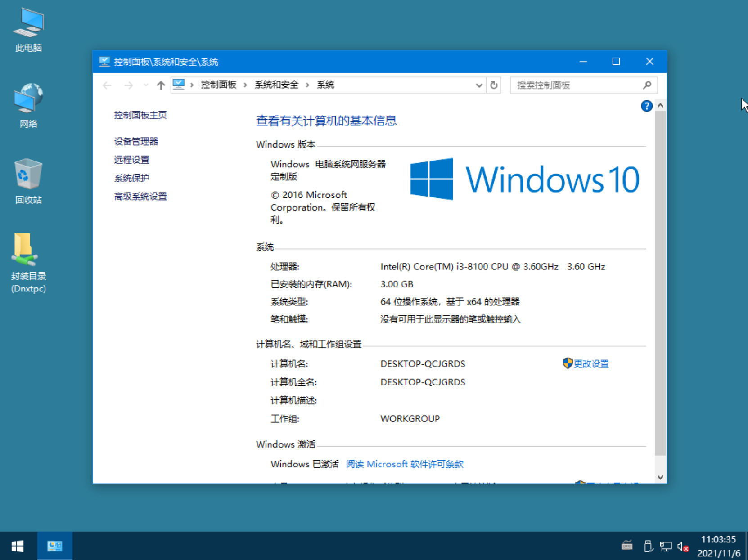Select 控制面板 breadcrumb in address bar
Viewport: 748px width, 560px height.
click(x=218, y=85)
